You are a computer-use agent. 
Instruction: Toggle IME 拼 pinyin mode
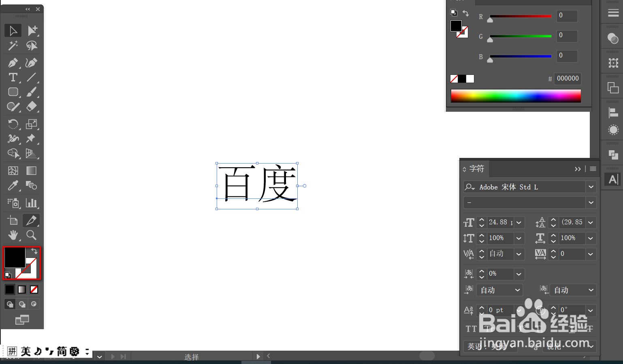[x=12, y=351]
